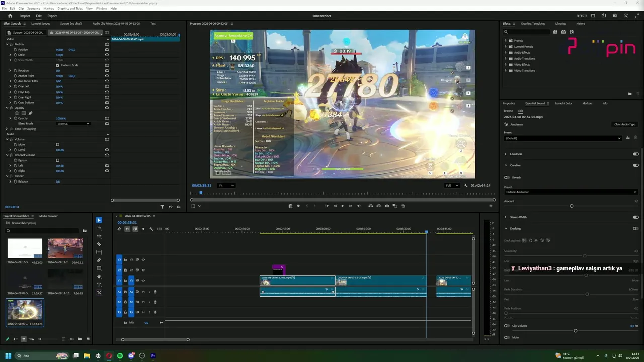Screen dimensions: 644x362
Task: Click Export Frame camera icon
Action: [387, 206]
